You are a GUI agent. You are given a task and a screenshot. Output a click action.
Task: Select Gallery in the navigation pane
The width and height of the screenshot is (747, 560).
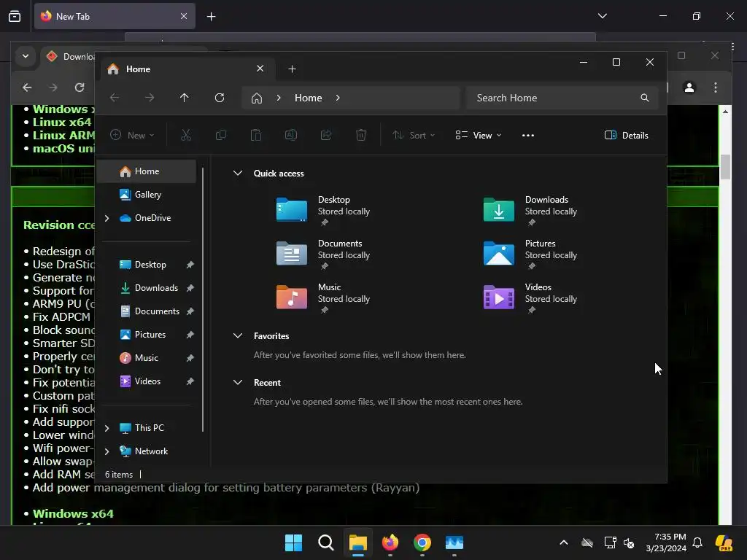coord(147,195)
